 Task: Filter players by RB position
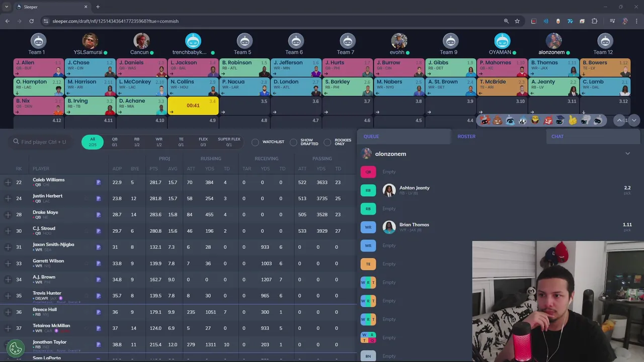pyautogui.click(x=137, y=142)
